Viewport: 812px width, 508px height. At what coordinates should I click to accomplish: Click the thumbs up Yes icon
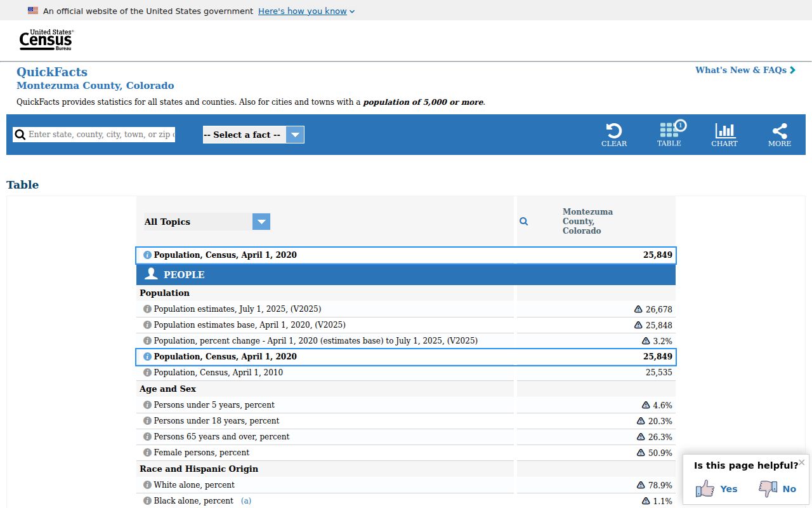(705, 488)
